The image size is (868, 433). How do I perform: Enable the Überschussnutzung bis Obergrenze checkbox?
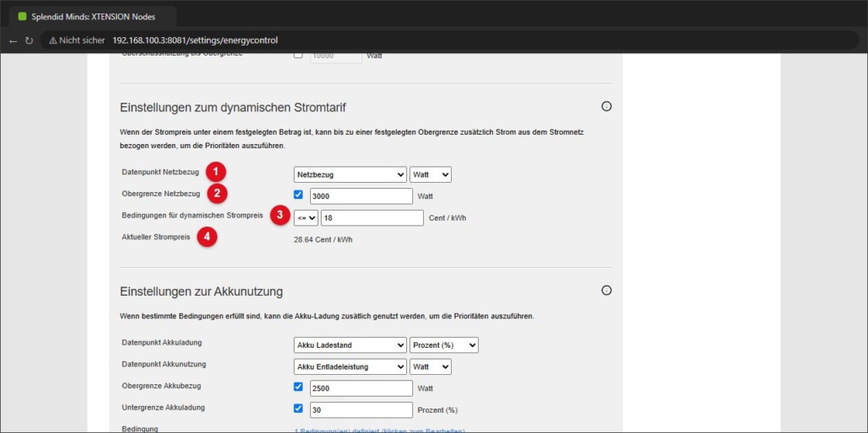tap(298, 55)
